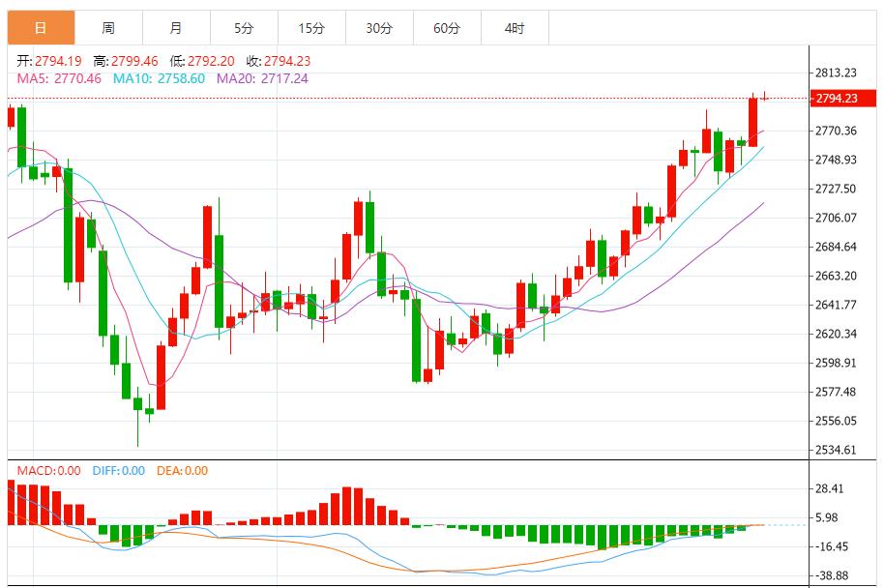This screenshot has height=588, width=884.
Task: Select the 周 (Weekly) timeframe
Action: [x=108, y=28]
